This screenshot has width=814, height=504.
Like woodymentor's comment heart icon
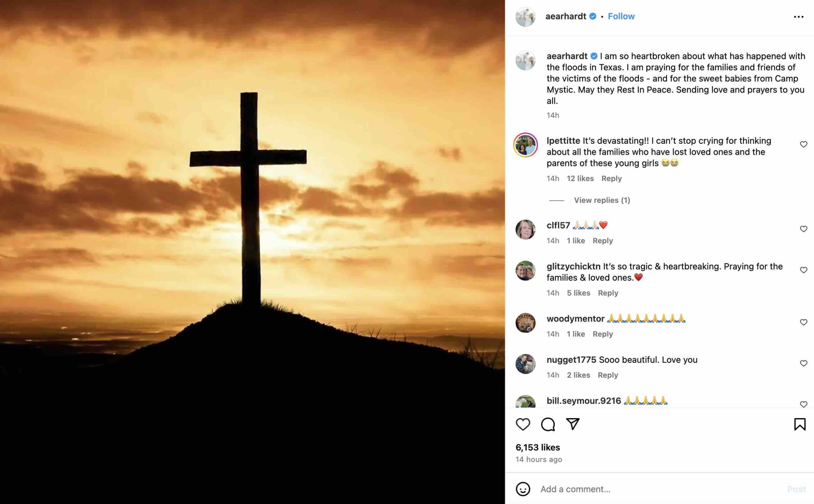(804, 322)
